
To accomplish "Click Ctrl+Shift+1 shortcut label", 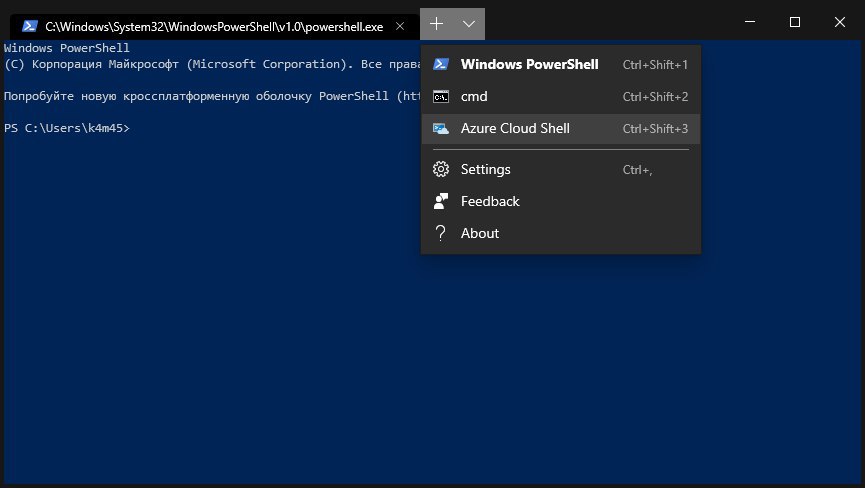I will point(655,65).
